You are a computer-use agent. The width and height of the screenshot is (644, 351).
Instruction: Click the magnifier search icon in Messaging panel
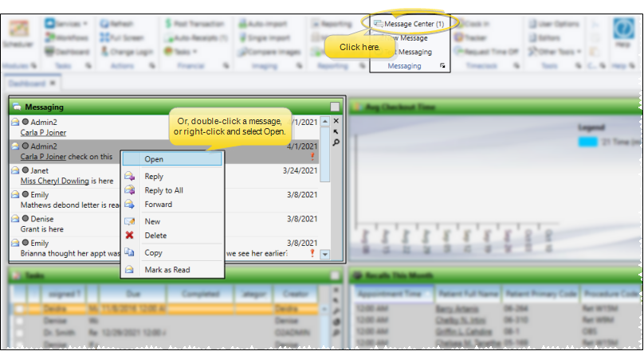tap(336, 143)
